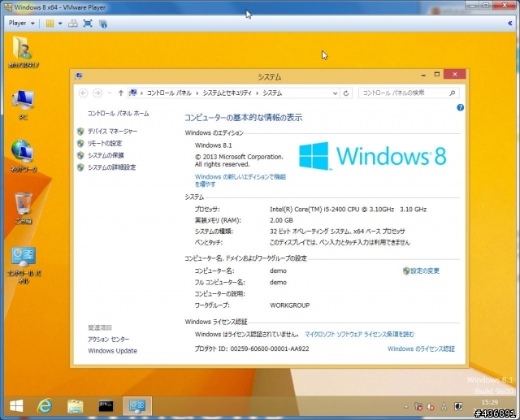520x420 pixels.
Task: Click the Forward navigation arrow
Action: click(x=97, y=93)
